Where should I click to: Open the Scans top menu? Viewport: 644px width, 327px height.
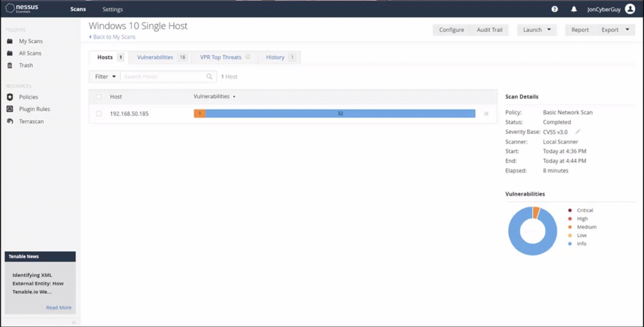78,9
